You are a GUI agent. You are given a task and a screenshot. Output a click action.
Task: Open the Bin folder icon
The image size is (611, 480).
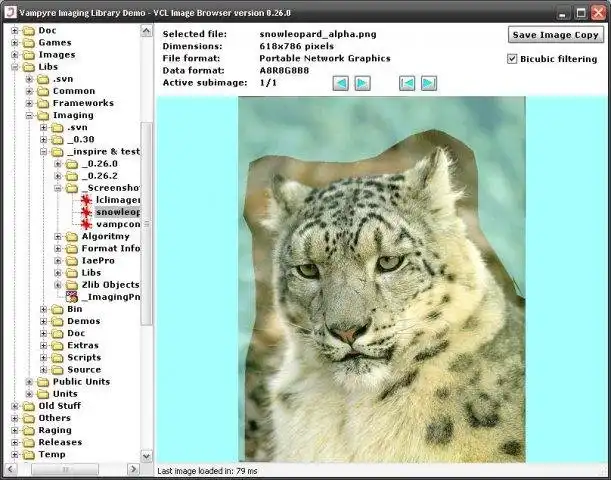click(x=57, y=309)
